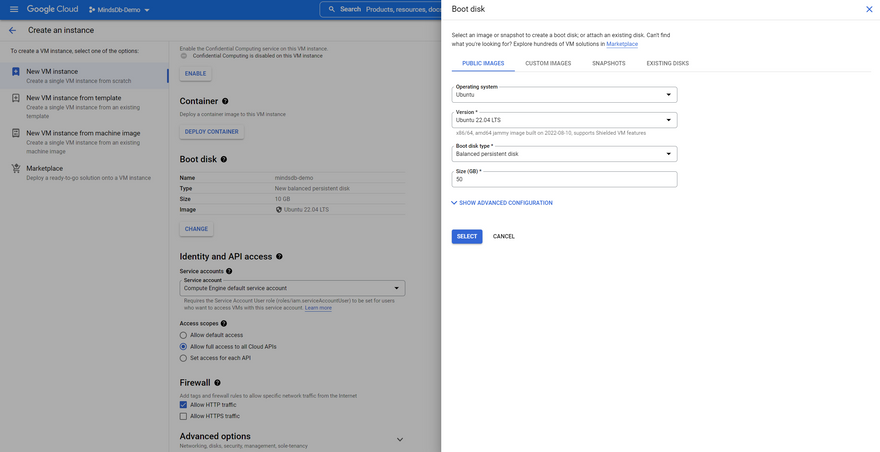Click the New VM instance icon
This screenshot has height=452, width=880.
tap(16, 72)
